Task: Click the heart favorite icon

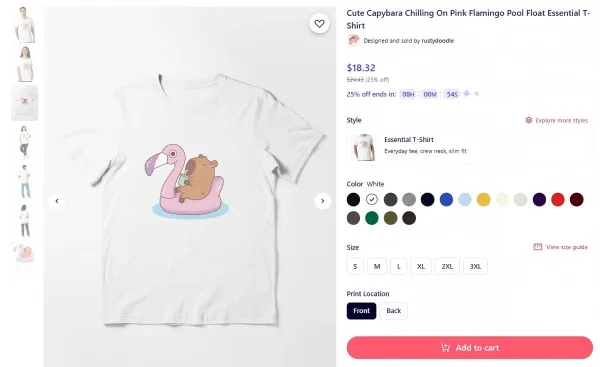Action: (x=319, y=24)
